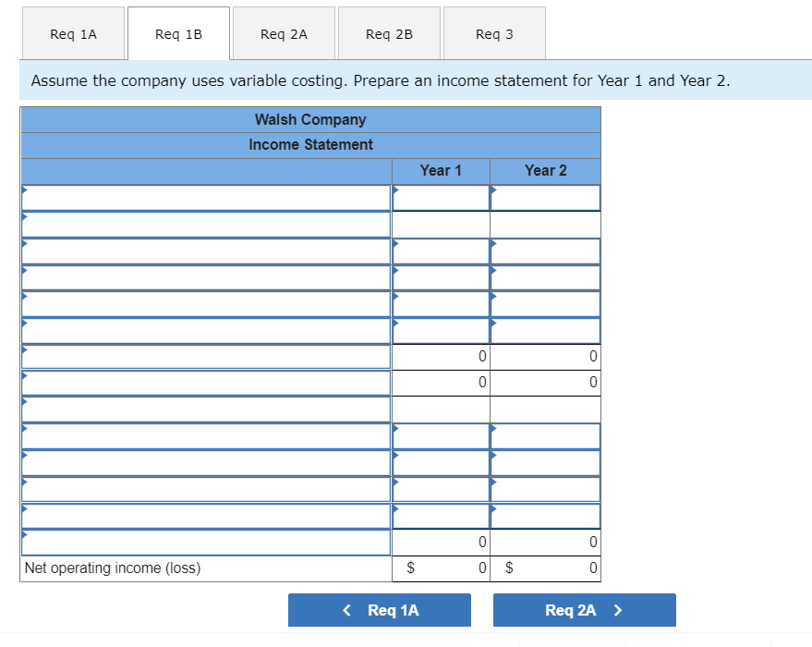Viewport: 812px width, 647px height.
Task: Click the Income Statement heading
Action: 310,144
